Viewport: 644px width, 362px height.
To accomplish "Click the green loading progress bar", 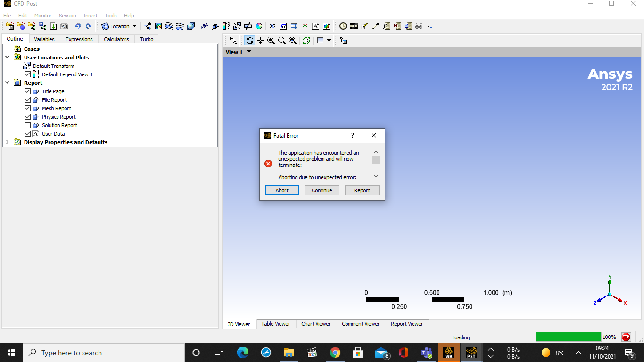I will (569, 337).
